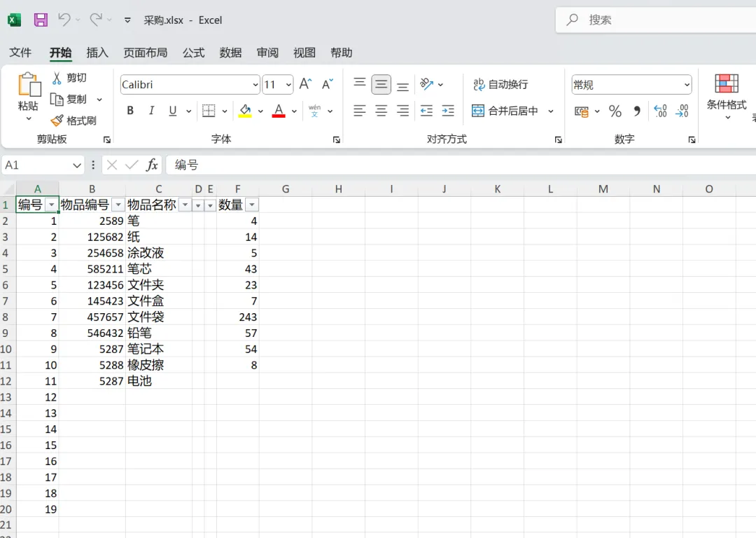Click the Save icon in title bar
This screenshot has height=538, width=756.
click(x=41, y=20)
